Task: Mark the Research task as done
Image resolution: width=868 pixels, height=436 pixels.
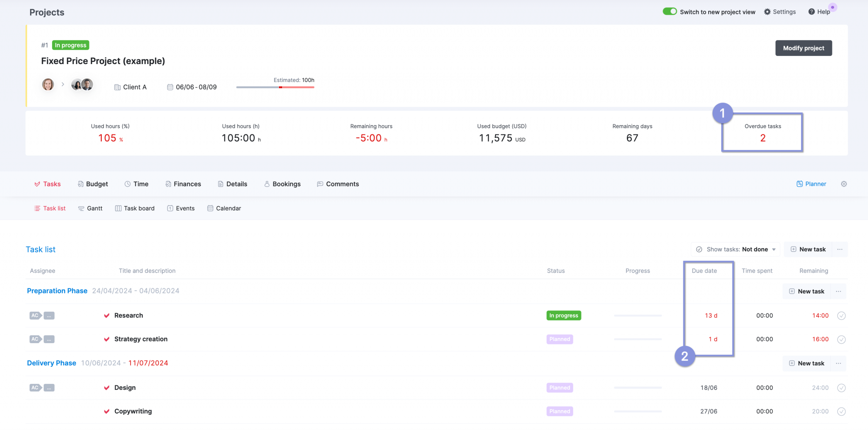Action: (x=842, y=316)
